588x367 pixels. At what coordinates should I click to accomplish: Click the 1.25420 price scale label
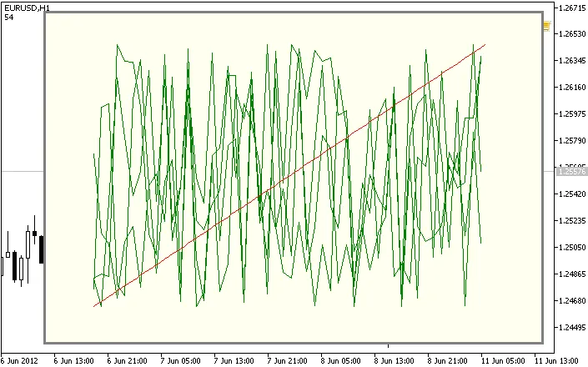point(572,194)
